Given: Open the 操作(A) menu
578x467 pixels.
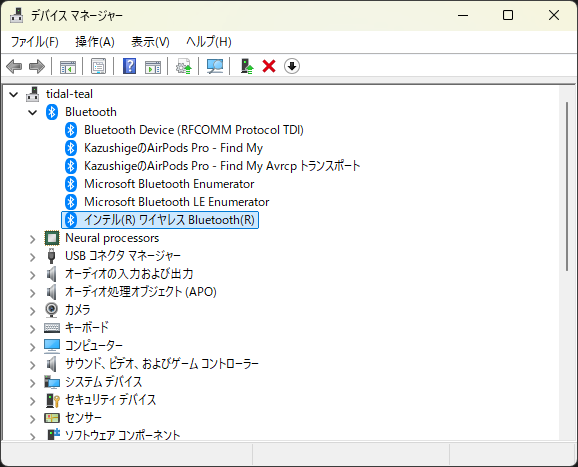Looking at the screenshot, I should [x=95, y=42].
